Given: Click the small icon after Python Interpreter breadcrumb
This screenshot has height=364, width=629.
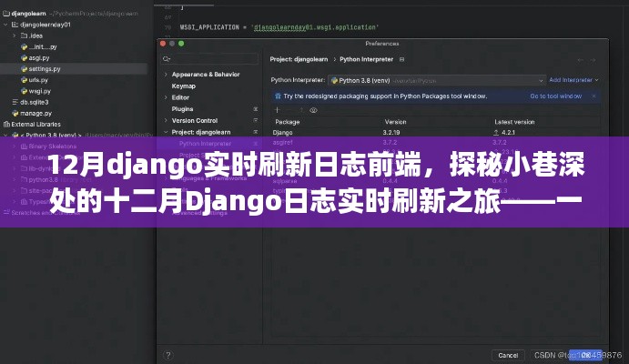Looking at the screenshot, I should click(x=401, y=59).
